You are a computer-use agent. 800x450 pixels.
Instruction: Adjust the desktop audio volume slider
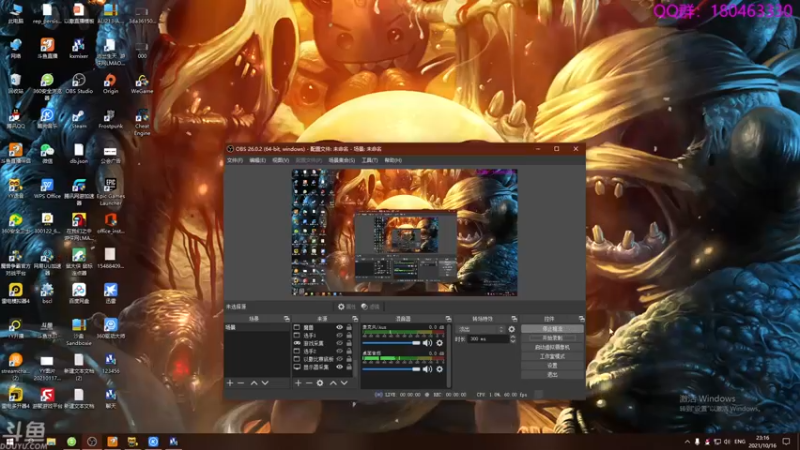[x=391, y=369]
